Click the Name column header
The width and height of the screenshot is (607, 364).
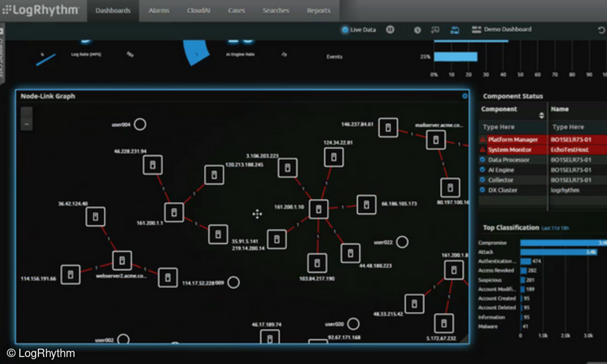click(x=560, y=109)
